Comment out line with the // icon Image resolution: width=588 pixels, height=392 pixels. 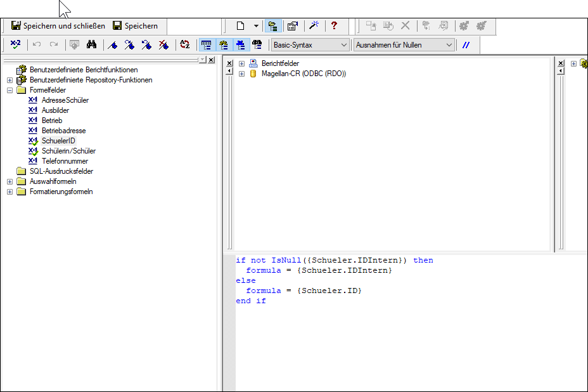466,45
